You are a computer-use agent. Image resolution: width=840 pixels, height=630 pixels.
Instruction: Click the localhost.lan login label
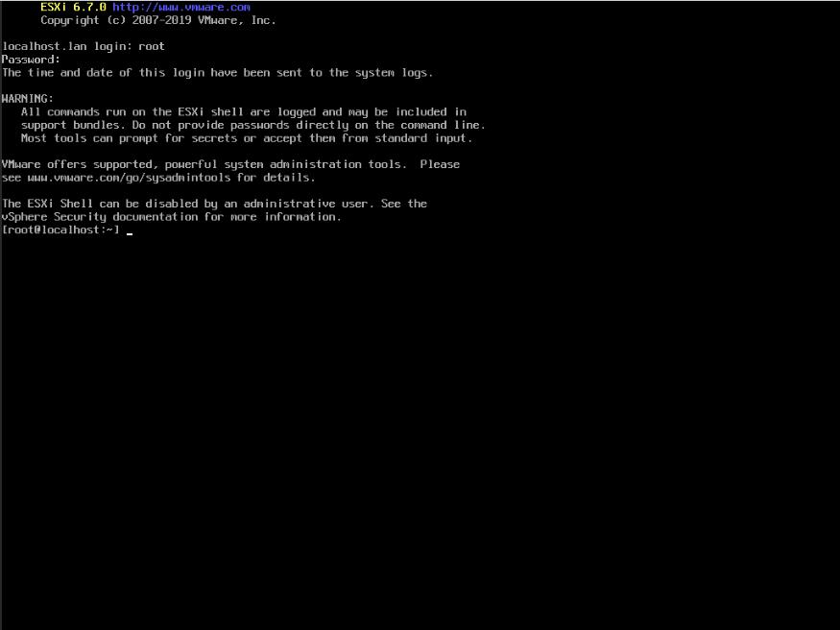click(x=66, y=47)
